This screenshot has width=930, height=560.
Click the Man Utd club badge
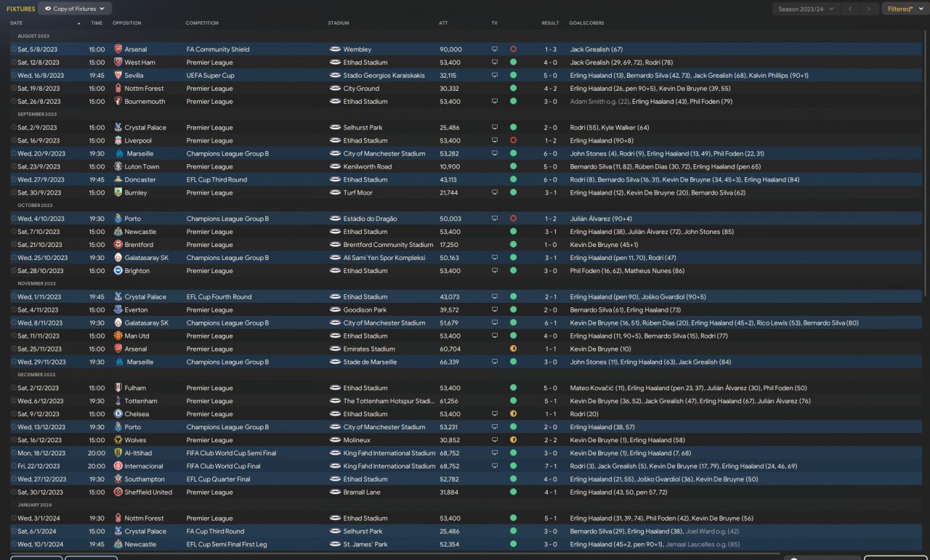[x=118, y=336]
